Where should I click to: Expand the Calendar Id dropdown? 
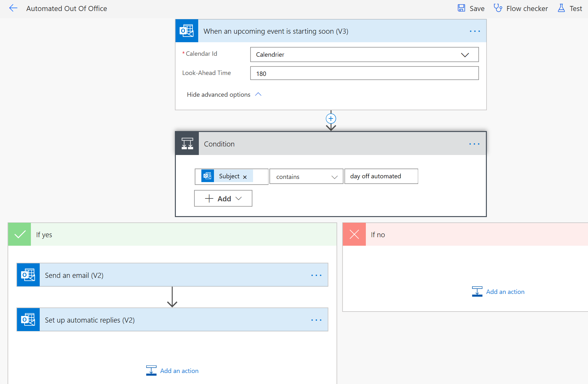[465, 55]
